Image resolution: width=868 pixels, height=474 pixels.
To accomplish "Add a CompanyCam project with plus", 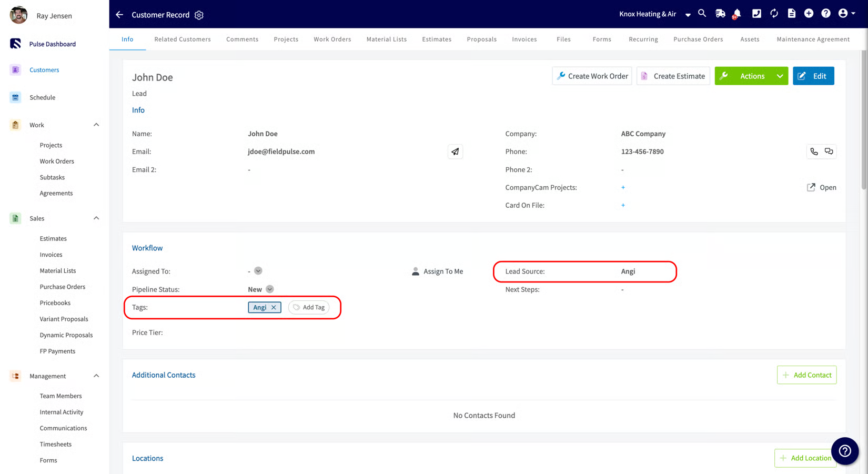I will [623, 187].
